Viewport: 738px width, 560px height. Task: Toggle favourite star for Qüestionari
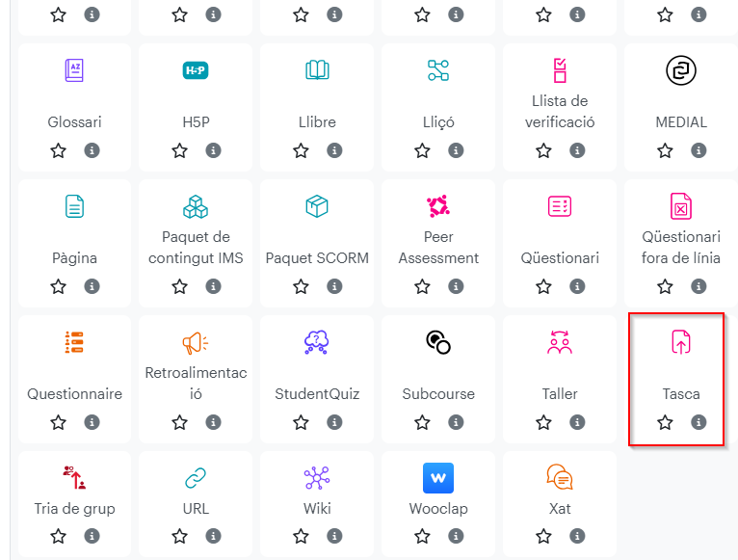click(x=543, y=286)
